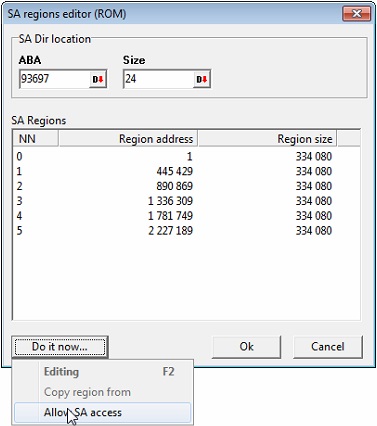
Task: Select Editing entry in popup menu
Action: click(x=102, y=372)
